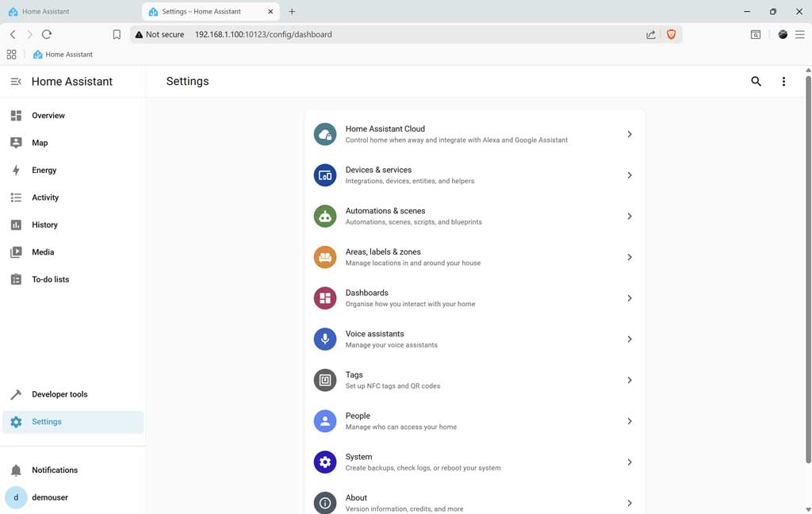Click the search magnifier icon in Settings header
The height and width of the screenshot is (514, 812).
[756, 82]
